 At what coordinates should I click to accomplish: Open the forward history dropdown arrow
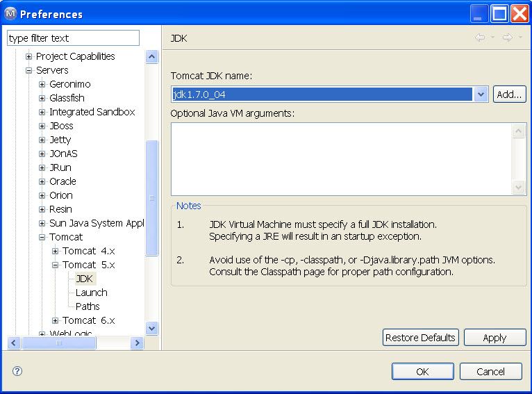click(x=520, y=37)
